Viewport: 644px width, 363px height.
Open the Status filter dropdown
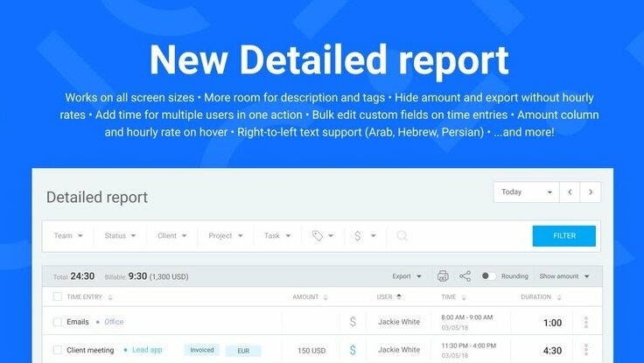(120, 235)
